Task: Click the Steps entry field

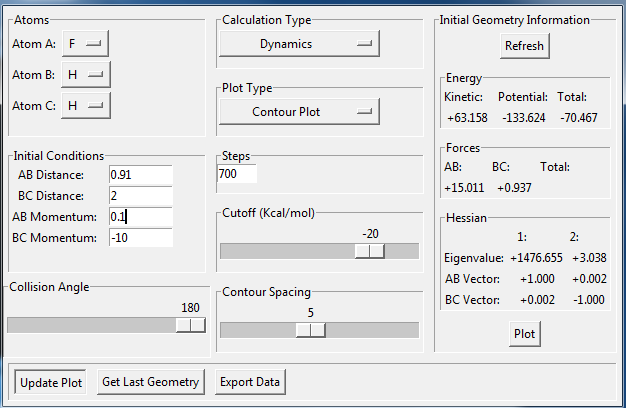Action: click(237, 174)
